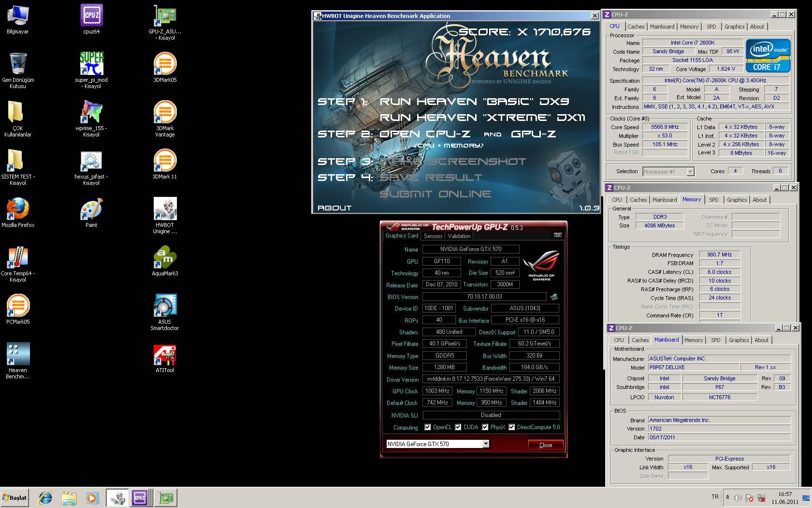
Task: Open PCMark05 desktop shortcut
Action: [18, 310]
